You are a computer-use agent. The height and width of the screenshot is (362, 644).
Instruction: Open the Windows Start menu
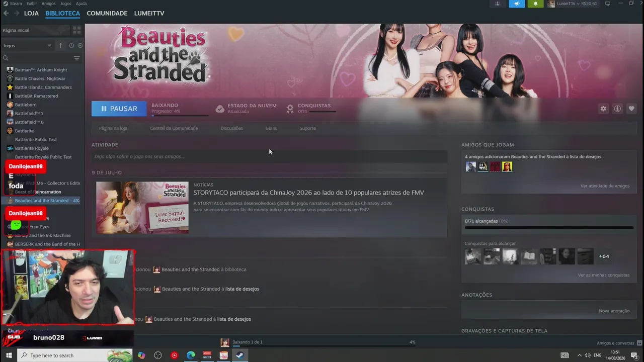(9, 355)
